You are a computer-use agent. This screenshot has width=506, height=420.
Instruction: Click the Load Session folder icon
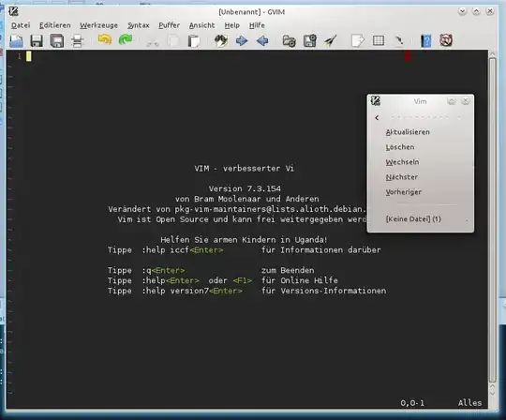290,40
